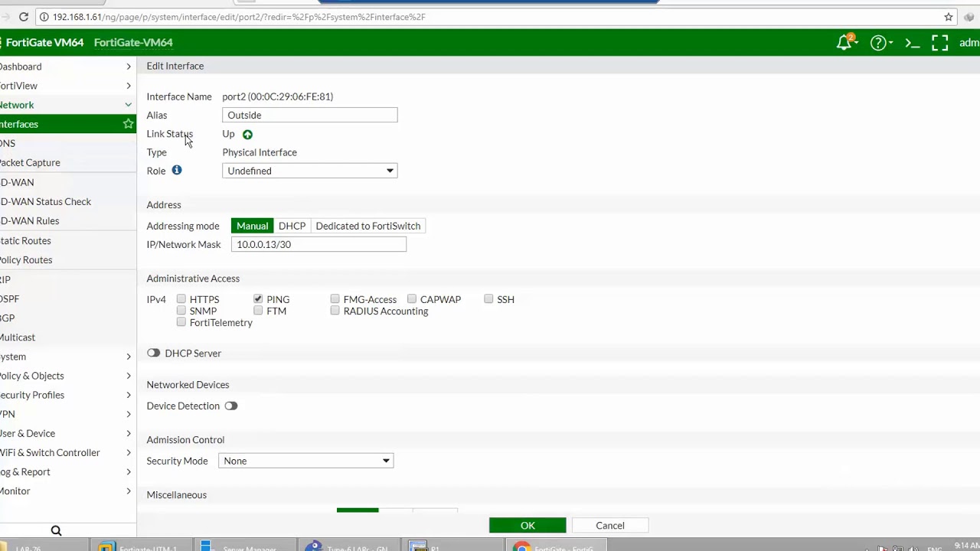
Task: Click the favorite star on Interfaces
Action: 128,124
